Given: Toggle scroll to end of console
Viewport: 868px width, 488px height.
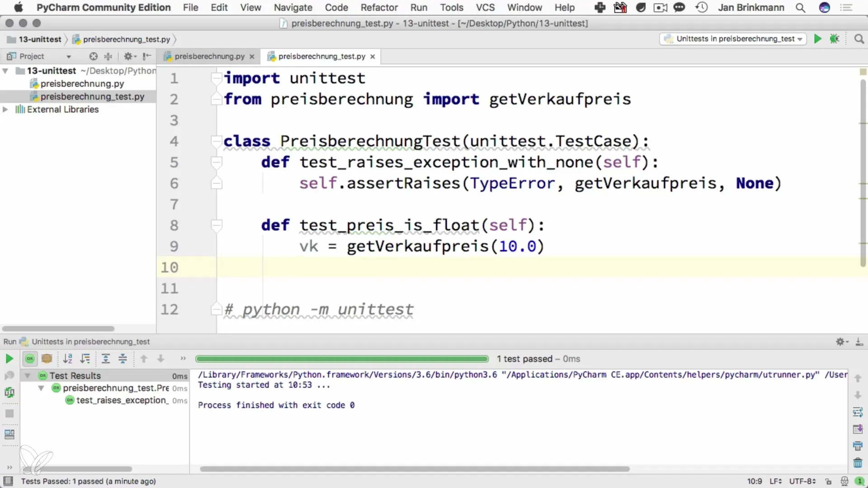Looking at the screenshot, I should tap(858, 429).
